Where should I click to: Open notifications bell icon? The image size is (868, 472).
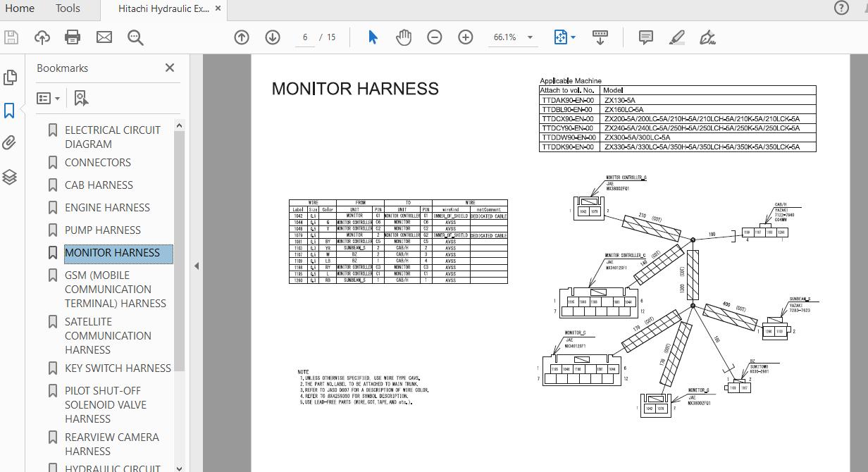tap(865, 8)
